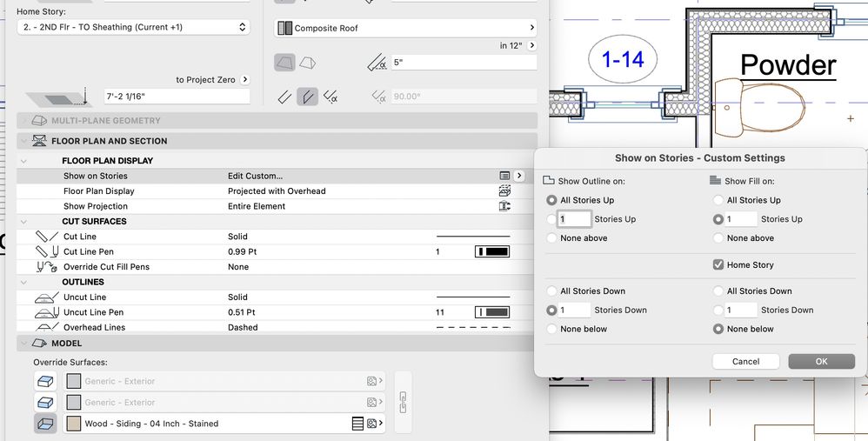Click the fill Stories Up number field
The image size is (868, 441).
(x=741, y=219)
